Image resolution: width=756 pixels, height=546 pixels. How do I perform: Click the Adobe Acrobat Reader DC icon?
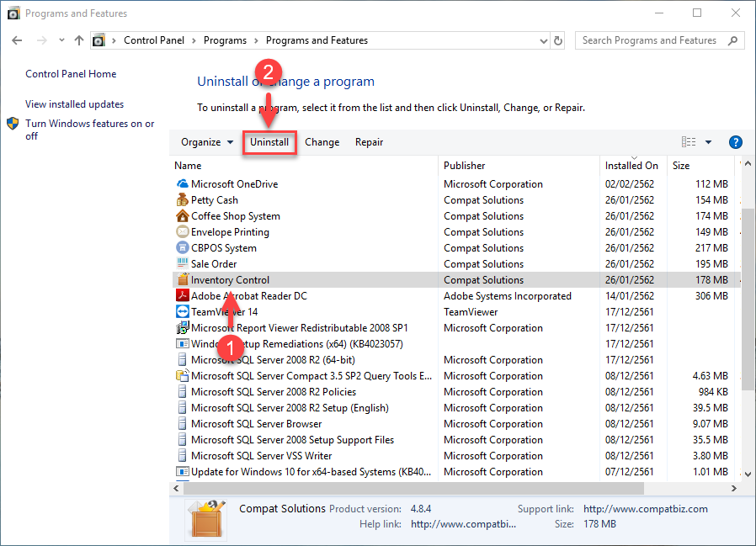(x=182, y=295)
